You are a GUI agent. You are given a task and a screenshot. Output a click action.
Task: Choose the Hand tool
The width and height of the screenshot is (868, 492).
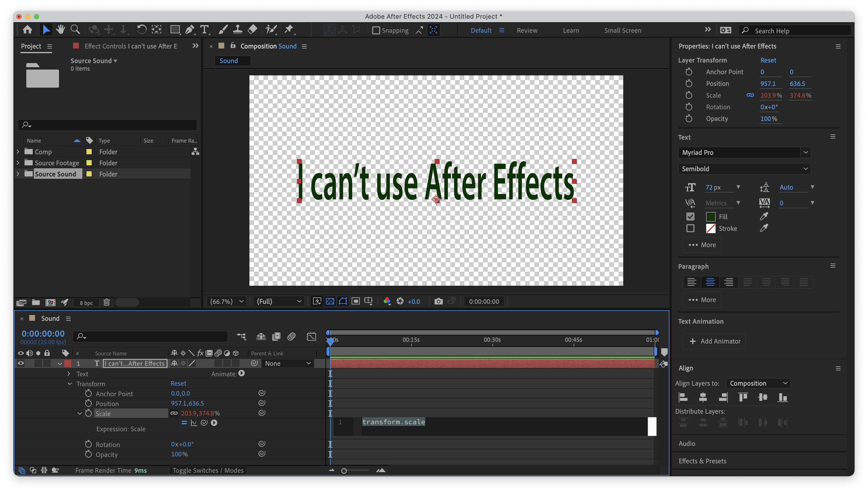click(x=60, y=30)
